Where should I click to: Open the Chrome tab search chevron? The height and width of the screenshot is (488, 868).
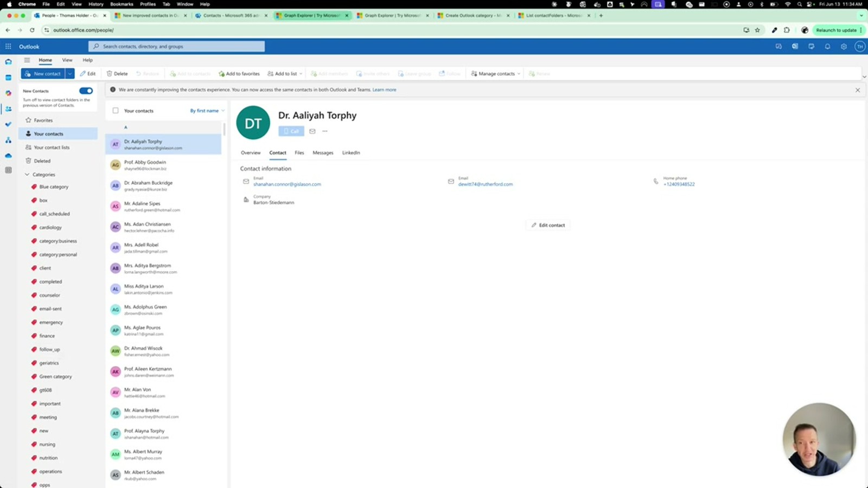(861, 16)
